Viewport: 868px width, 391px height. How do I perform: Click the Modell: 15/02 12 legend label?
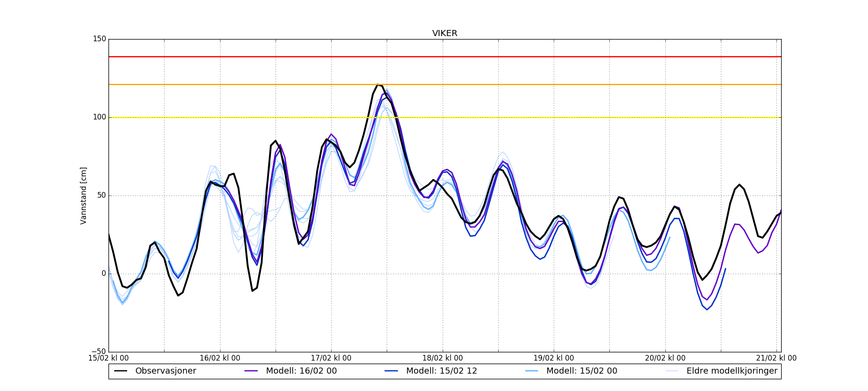[441, 371]
